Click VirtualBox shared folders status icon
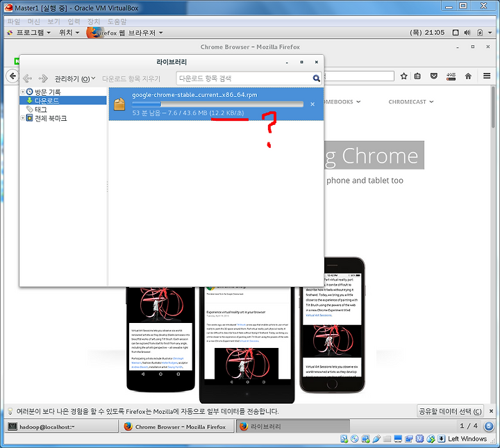This screenshot has height=448, width=500. tap(387, 439)
